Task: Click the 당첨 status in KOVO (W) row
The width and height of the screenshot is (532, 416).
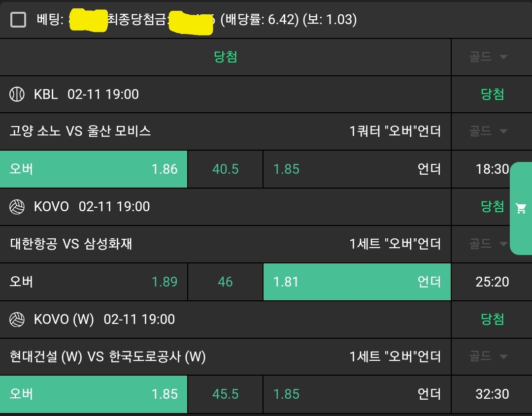Action: tap(492, 320)
